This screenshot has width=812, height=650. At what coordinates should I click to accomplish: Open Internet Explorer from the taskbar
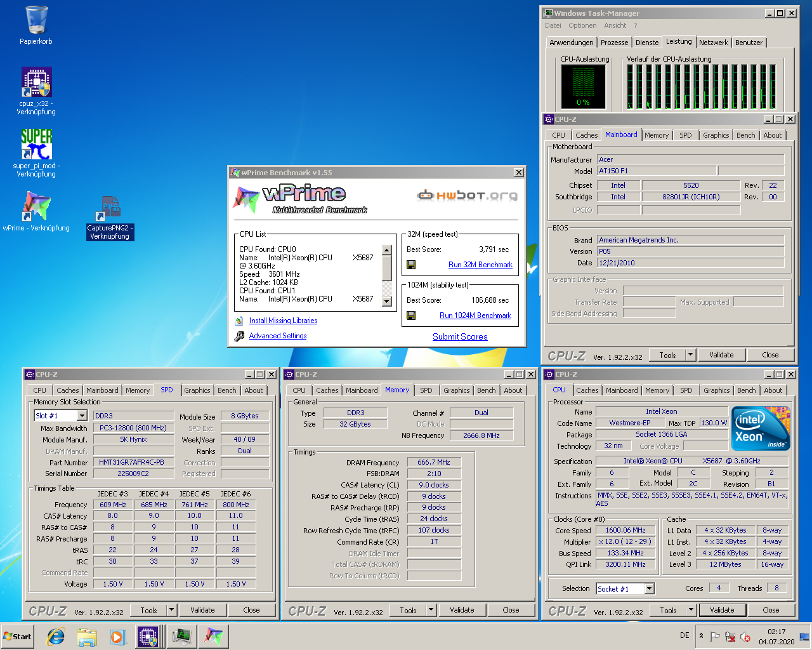click(x=56, y=637)
